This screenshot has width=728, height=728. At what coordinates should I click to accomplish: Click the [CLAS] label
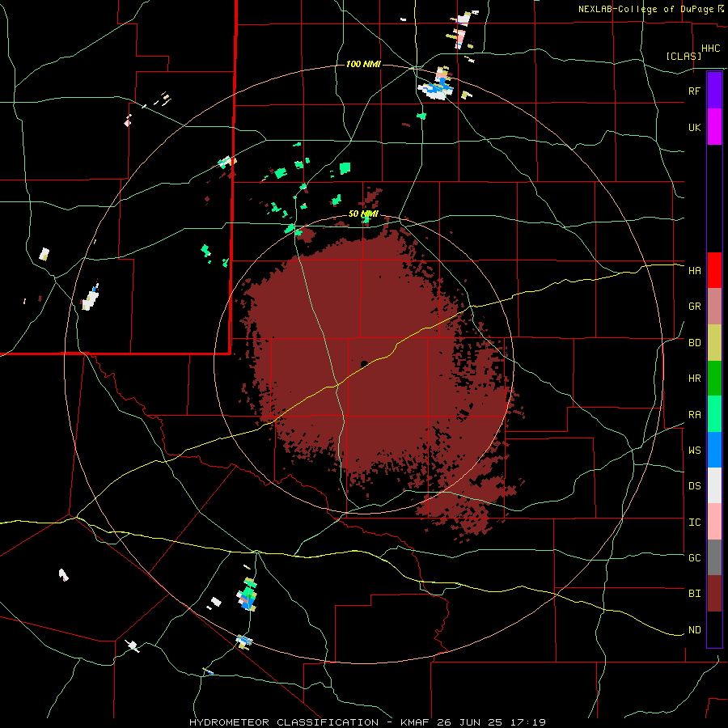(684, 56)
